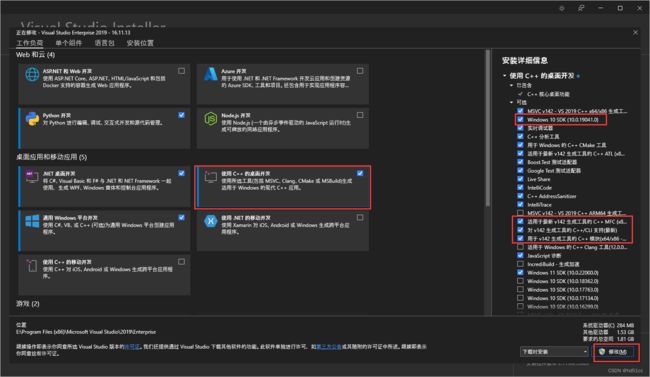650x377 pixels.
Task: Toggle Google Test adapter checkbox
Action: 520,170
